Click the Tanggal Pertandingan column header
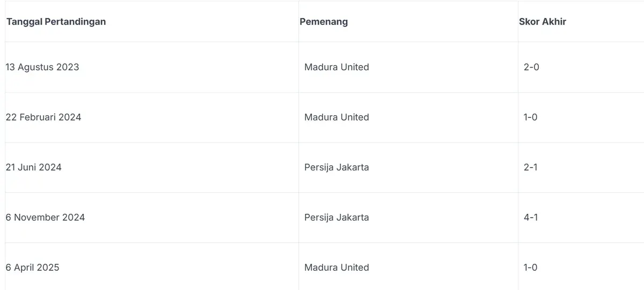Viewport: 644px width, 290px height. coord(56,22)
